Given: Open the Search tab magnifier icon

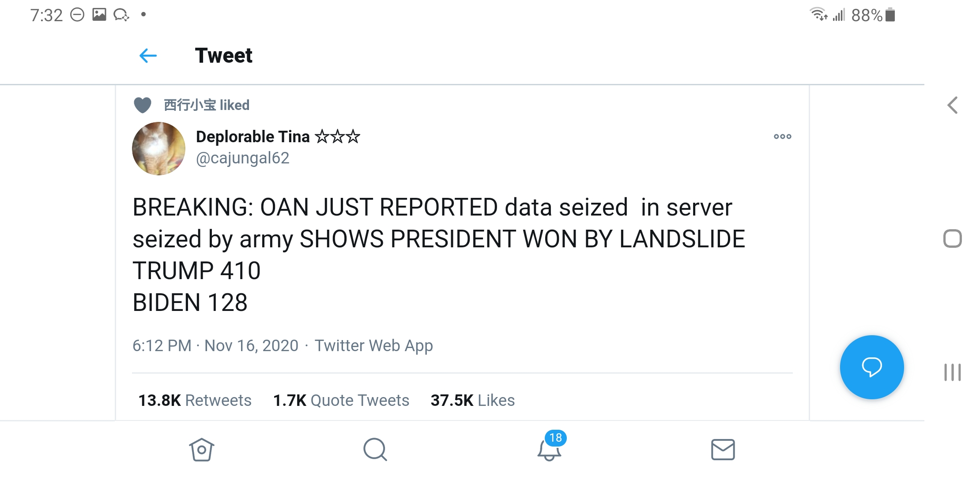Looking at the screenshot, I should pos(375,450).
